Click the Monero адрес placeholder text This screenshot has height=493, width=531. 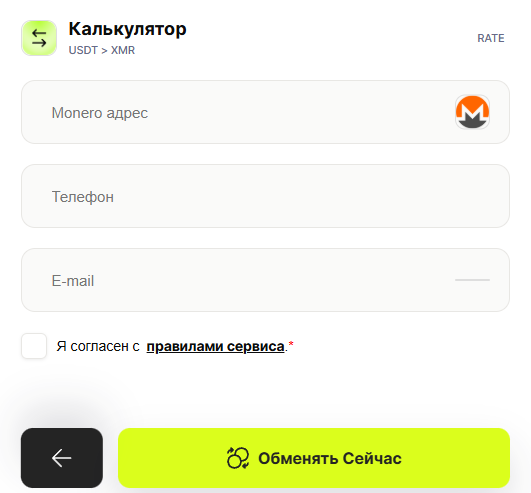(100, 113)
